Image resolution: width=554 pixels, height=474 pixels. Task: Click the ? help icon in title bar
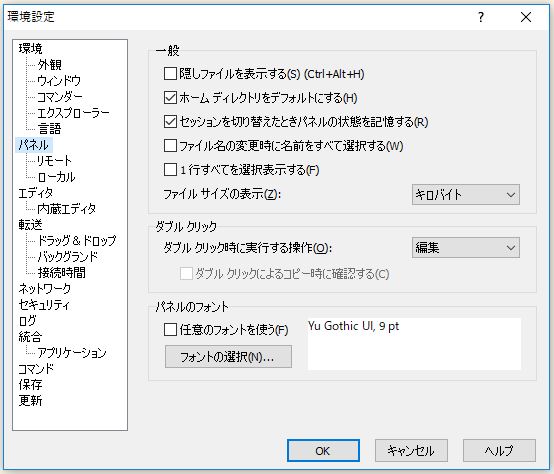(x=481, y=17)
